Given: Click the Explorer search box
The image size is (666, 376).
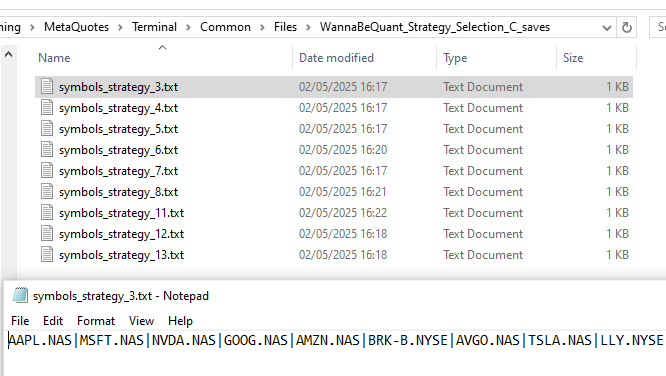Looking at the screenshot, I should (x=658, y=28).
